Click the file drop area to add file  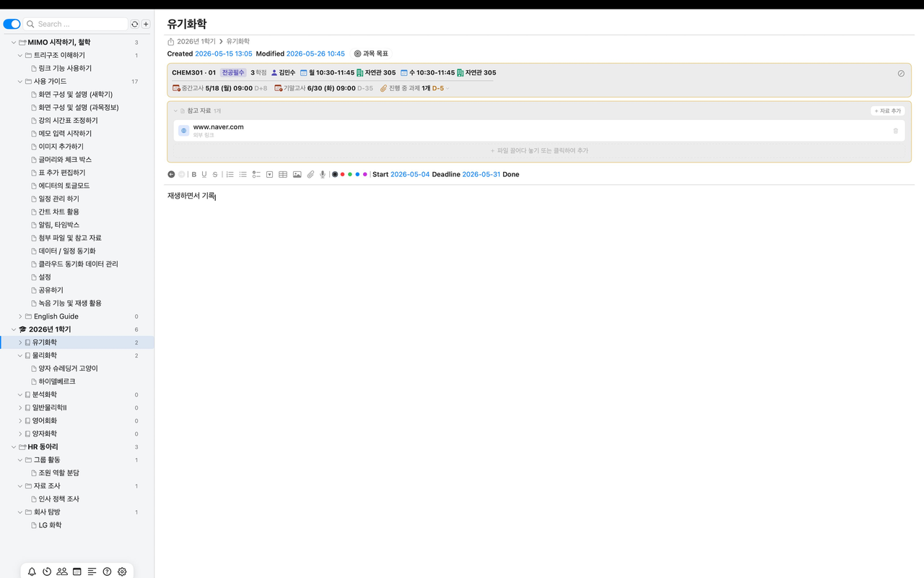point(539,151)
